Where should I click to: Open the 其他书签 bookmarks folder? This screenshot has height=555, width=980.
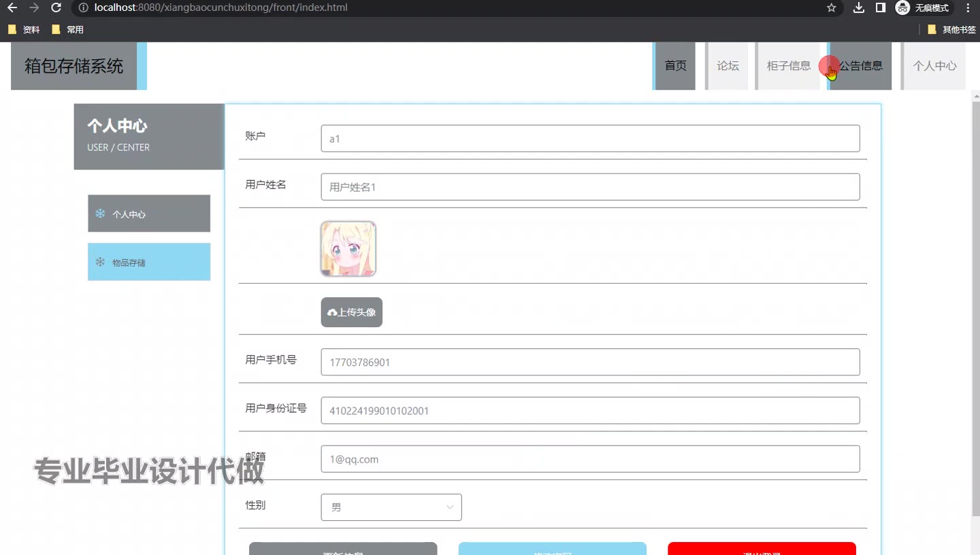pyautogui.click(x=951, y=30)
